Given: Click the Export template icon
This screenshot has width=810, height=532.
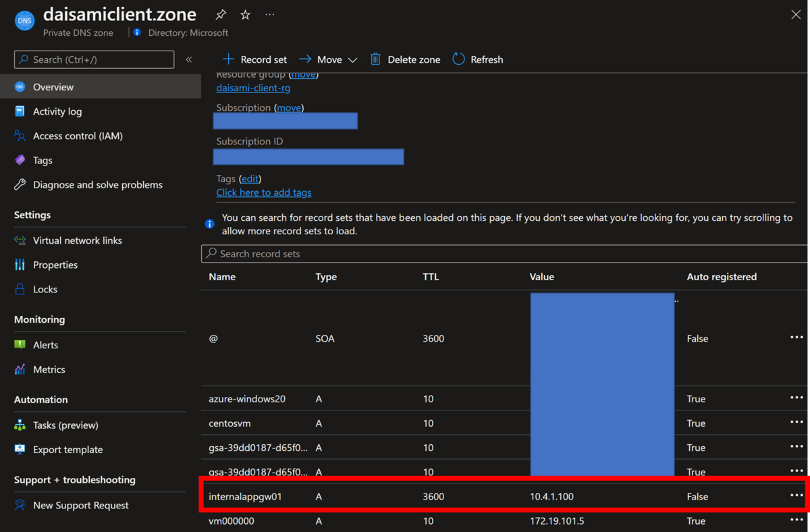Looking at the screenshot, I should [x=20, y=450].
